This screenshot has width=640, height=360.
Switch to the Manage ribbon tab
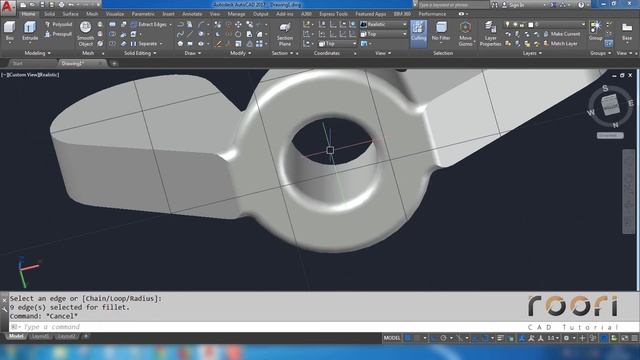236,14
